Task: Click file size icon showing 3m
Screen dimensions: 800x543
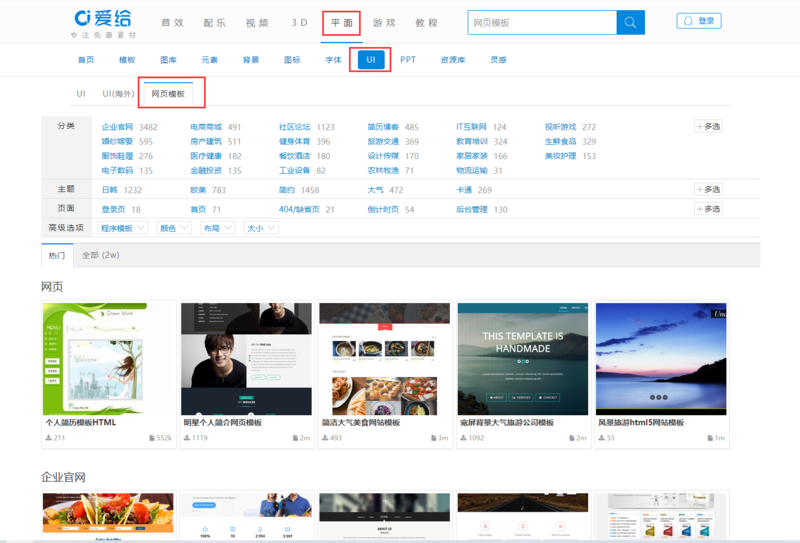Action: point(434,438)
